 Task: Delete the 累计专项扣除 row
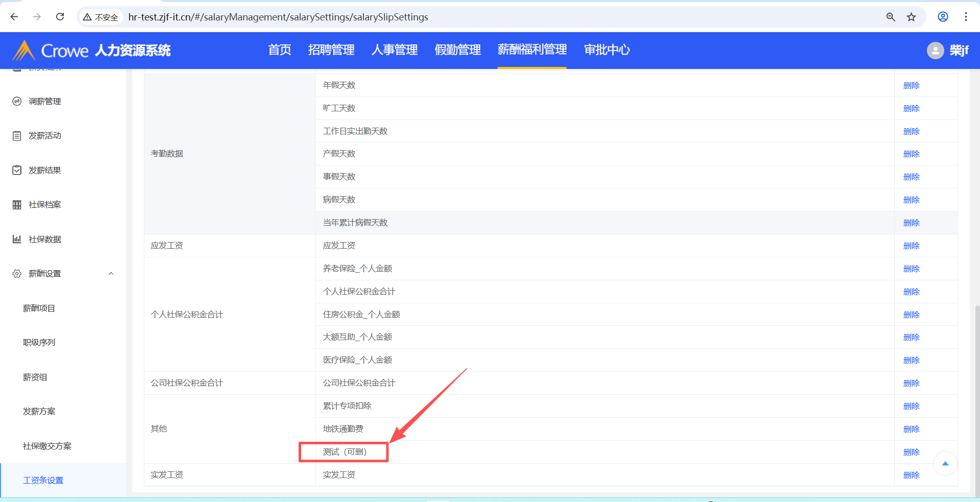coord(911,406)
